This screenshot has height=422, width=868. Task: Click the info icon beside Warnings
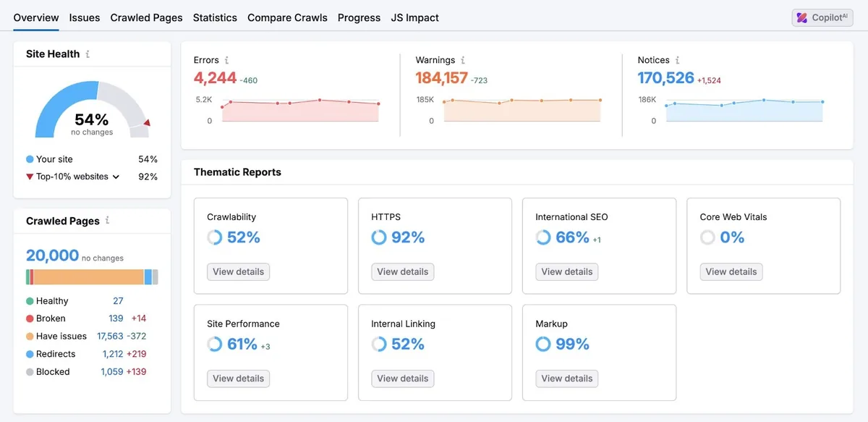point(463,60)
